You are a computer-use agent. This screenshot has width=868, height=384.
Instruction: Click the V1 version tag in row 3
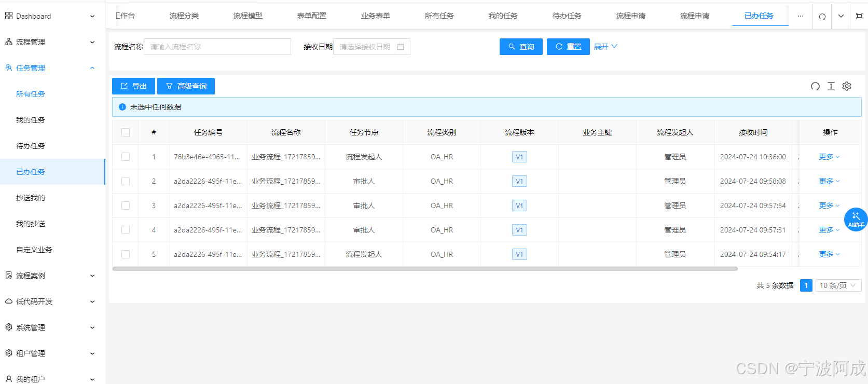coord(519,205)
